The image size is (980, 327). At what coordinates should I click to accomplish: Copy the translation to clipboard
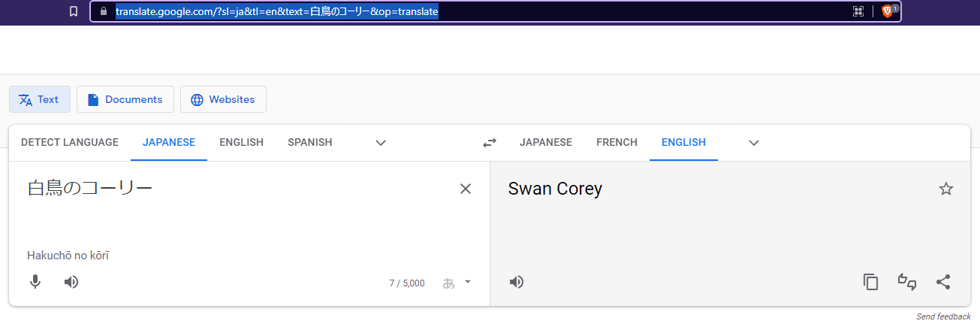[x=870, y=282]
